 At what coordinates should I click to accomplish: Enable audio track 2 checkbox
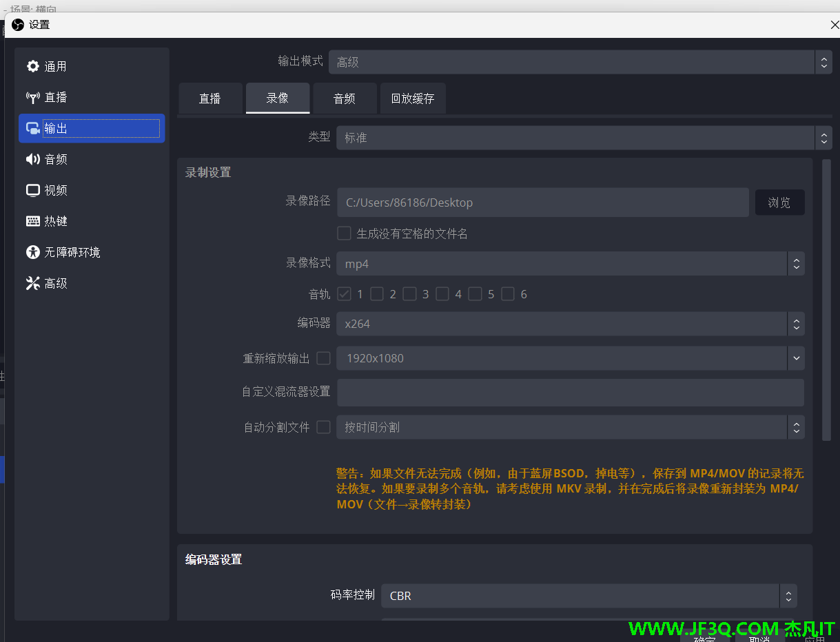pyautogui.click(x=377, y=294)
